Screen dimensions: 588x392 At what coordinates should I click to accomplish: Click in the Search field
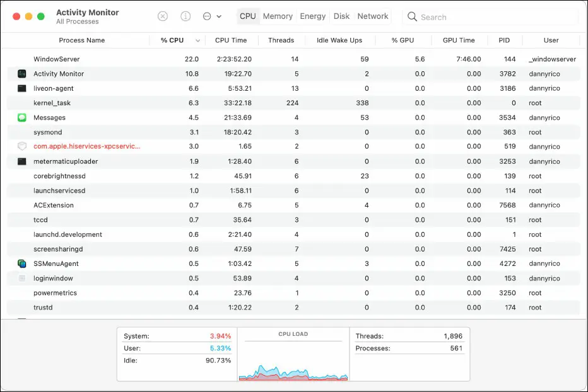tap(490, 17)
